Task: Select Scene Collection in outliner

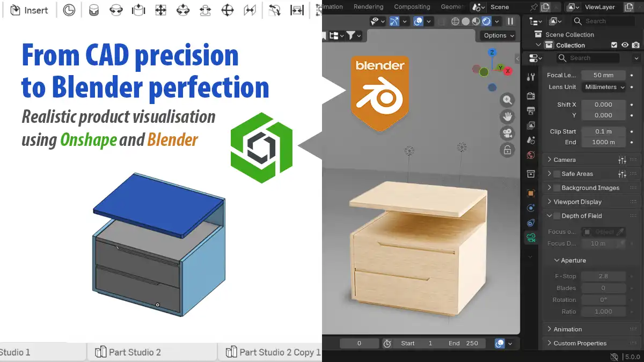Action: tap(569, 34)
